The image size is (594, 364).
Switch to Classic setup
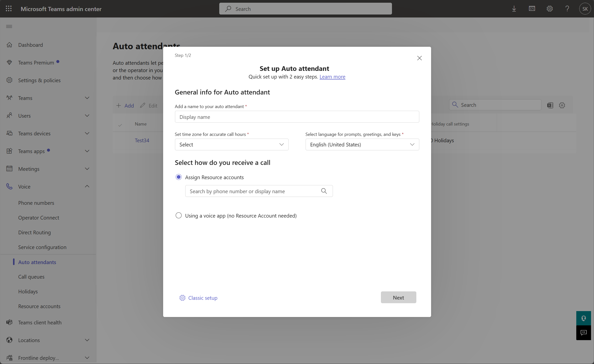(x=198, y=298)
